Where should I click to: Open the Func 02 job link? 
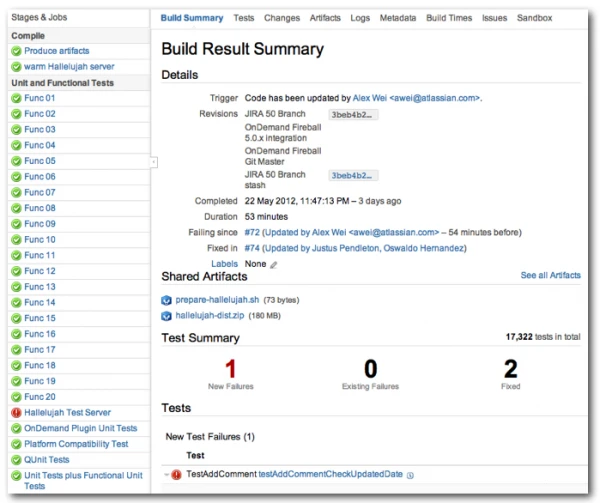point(40,114)
